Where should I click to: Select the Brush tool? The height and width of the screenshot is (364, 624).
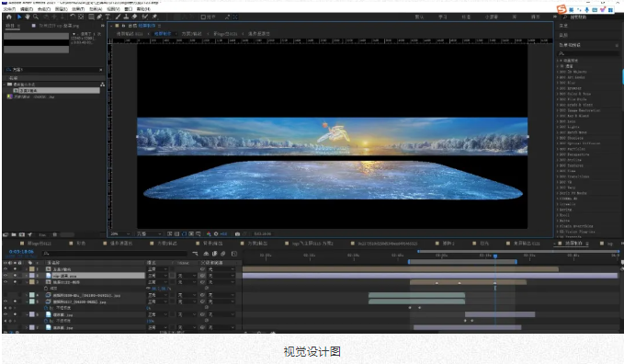(x=118, y=17)
